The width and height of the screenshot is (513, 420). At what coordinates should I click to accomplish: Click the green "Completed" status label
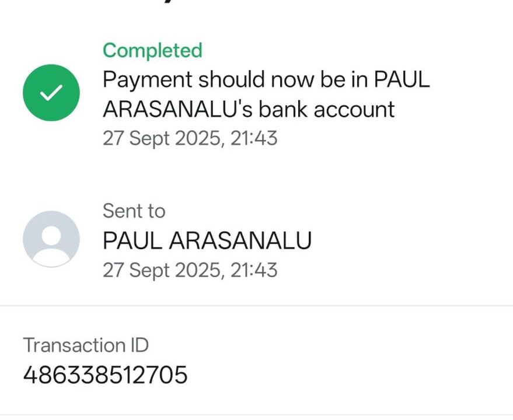(152, 51)
